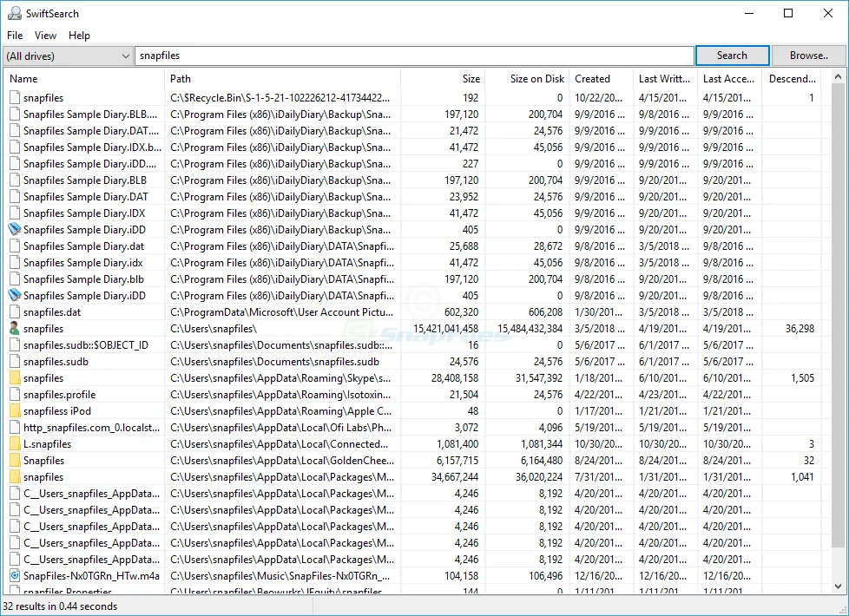Click the size value 28,408,158
This screenshot has width=849, height=616.
pyautogui.click(x=455, y=377)
